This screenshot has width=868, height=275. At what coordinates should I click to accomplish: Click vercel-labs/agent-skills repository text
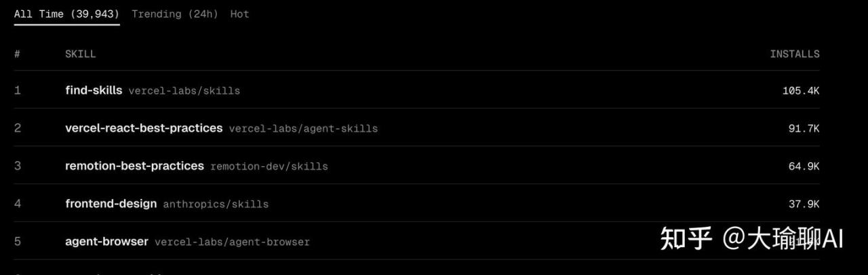pyautogui.click(x=303, y=128)
